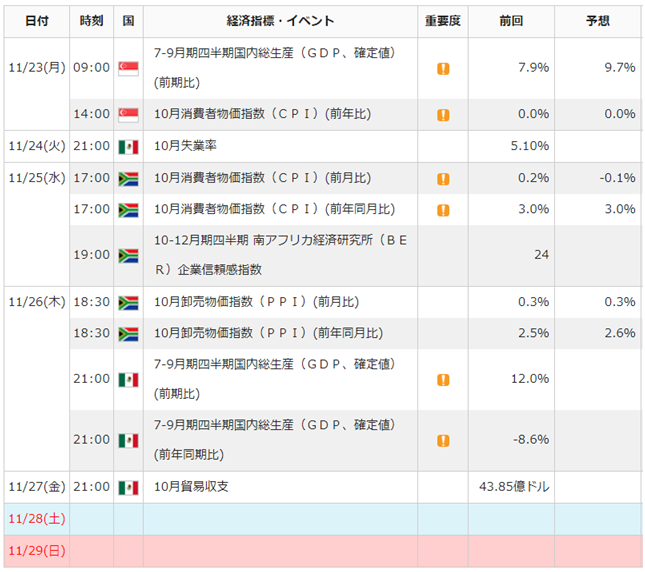Open Mexico GDP 確定値 (前年同期比) event
This screenshot has height=572, width=645.
coord(274,440)
